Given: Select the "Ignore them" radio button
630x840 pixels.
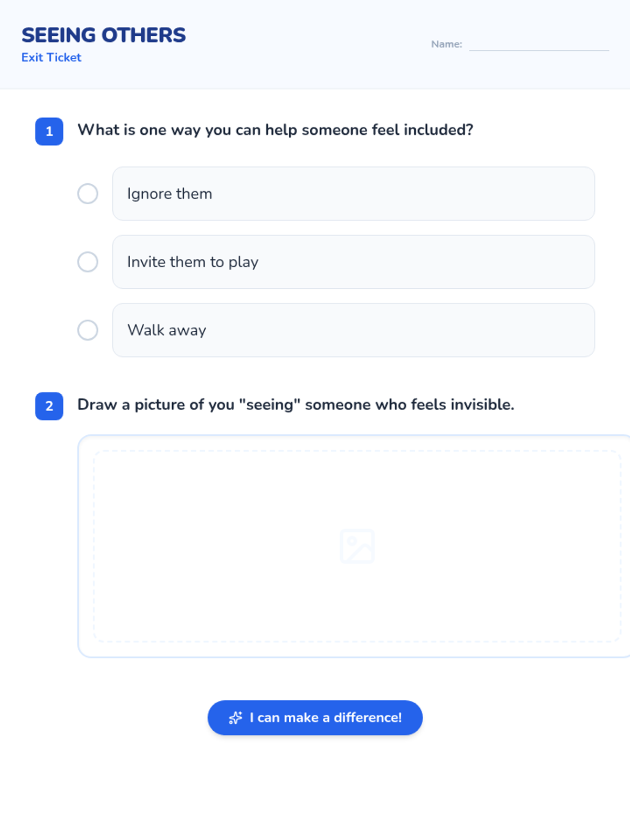Looking at the screenshot, I should (88, 194).
